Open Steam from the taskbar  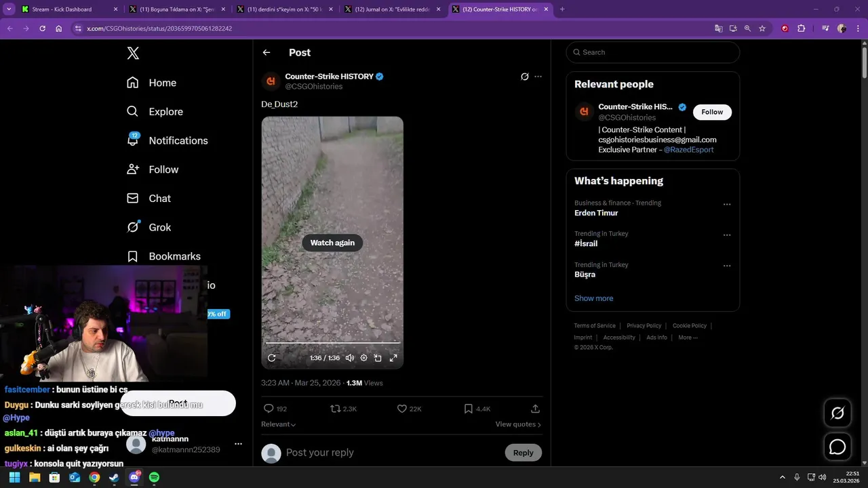coord(114,477)
